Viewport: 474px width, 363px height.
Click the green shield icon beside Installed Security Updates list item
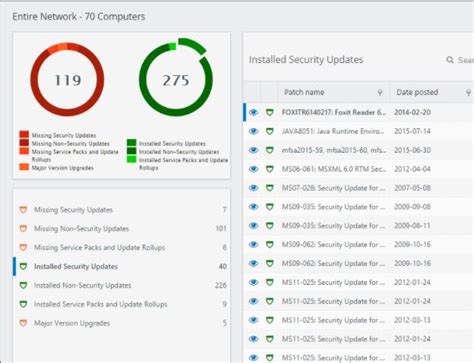point(23,266)
